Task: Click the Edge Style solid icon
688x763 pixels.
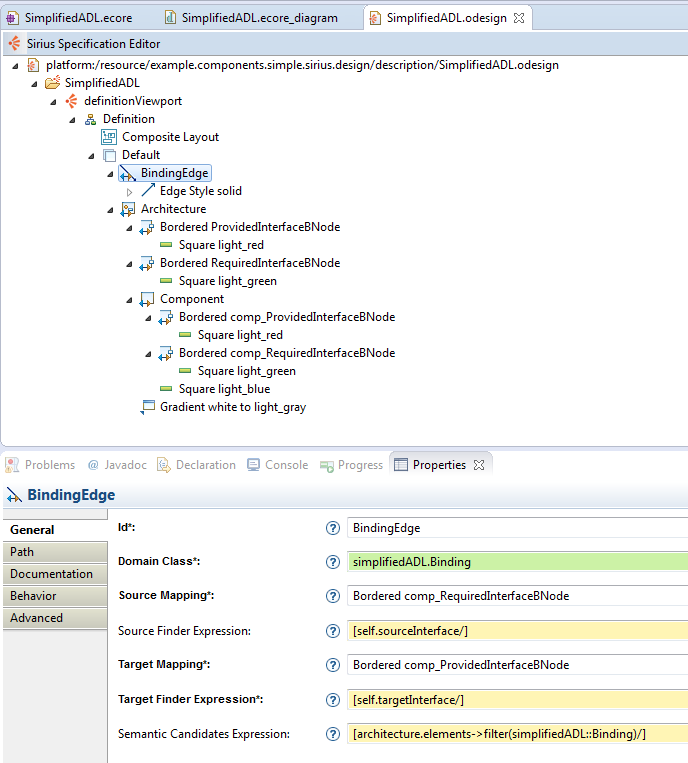Action: pyautogui.click(x=148, y=191)
